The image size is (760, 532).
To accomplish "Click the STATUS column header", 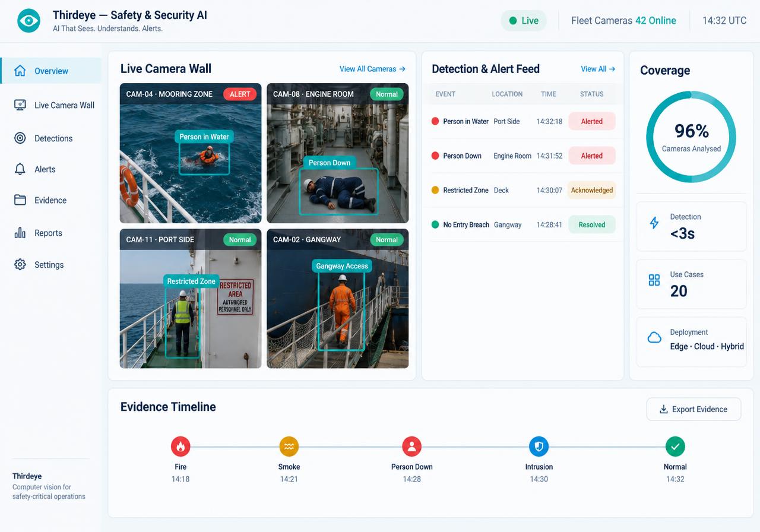I will (x=592, y=94).
